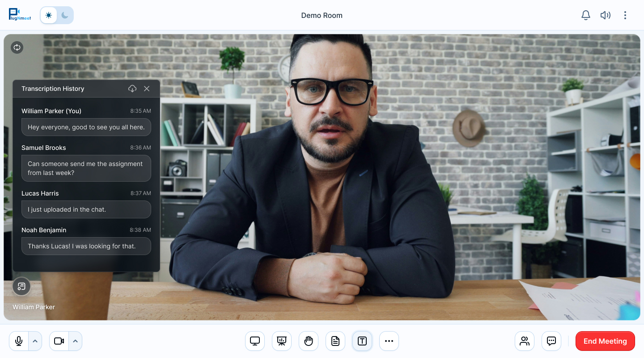Expand the microphone device options
This screenshot has width=644, height=358.
[34, 341]
